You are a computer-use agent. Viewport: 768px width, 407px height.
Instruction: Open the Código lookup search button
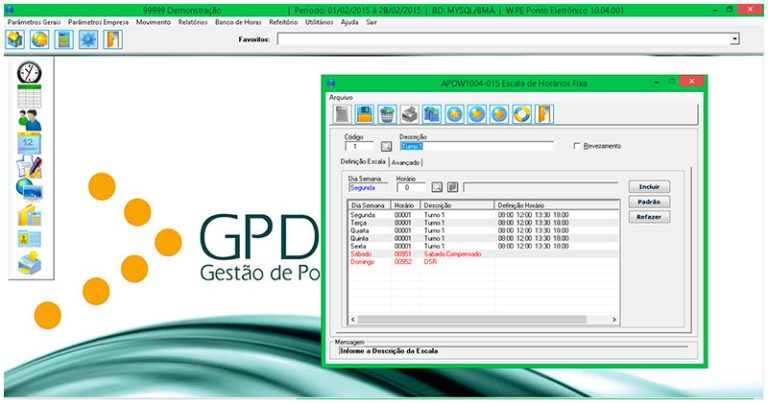click(x=386, y=147)
